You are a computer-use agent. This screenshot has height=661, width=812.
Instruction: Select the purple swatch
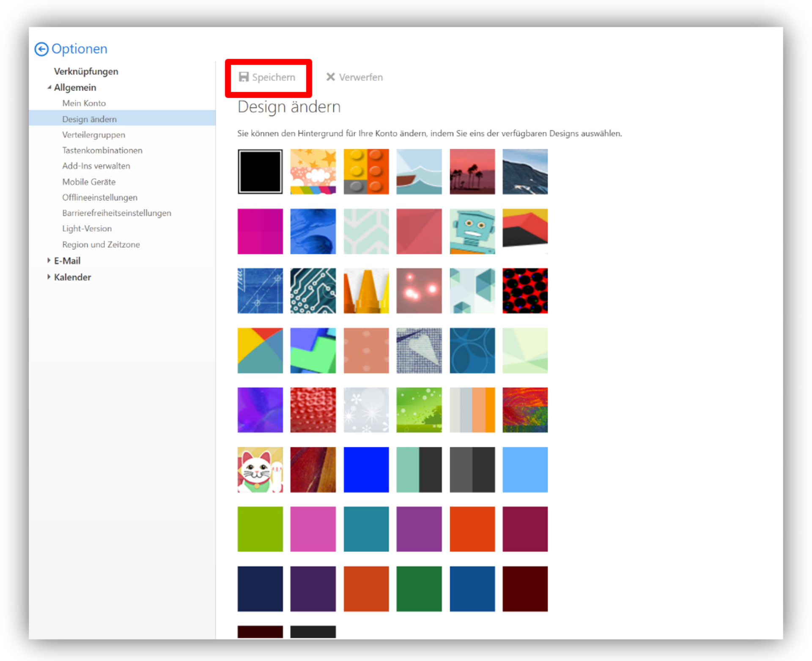(419, 529)
